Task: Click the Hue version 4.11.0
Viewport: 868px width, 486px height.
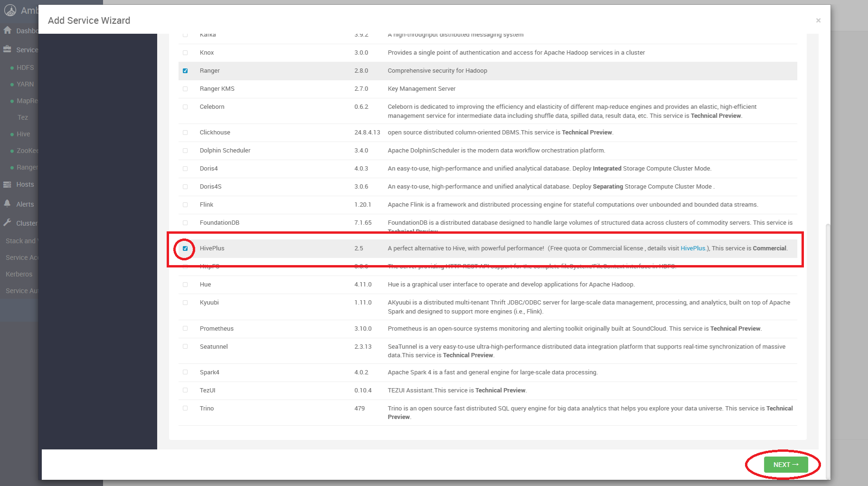Action: (x=363, y=285)
